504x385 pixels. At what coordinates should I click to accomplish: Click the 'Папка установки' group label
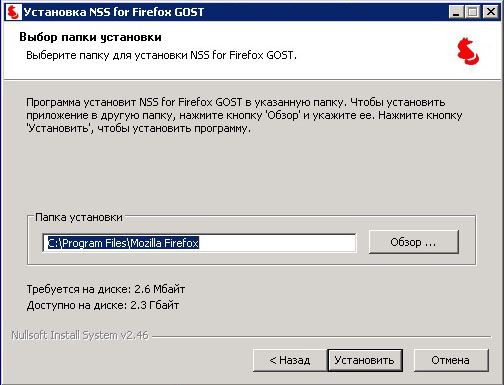[79, 217]
